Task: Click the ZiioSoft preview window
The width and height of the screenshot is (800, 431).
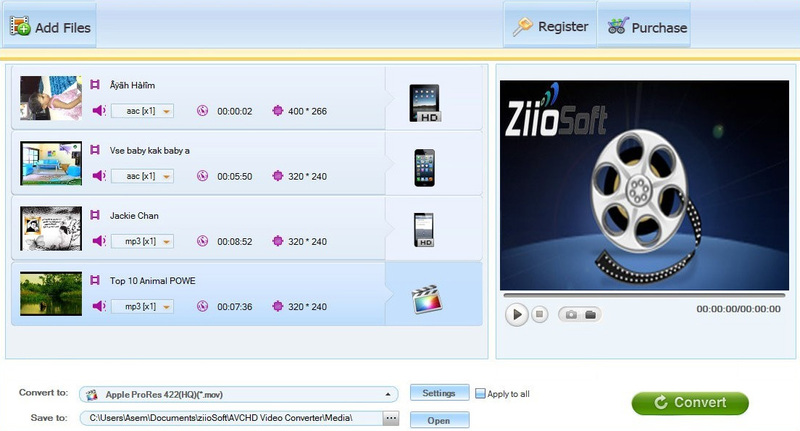Action: pyautogui.click(x=644, y=185)
